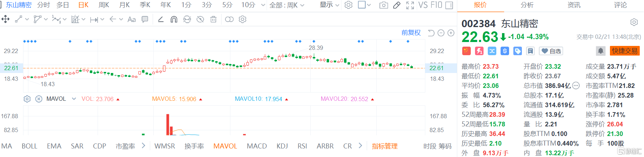The width and height of the screenshot is (644, 157).
Task: Open the 评论 comments tab
Action: (x=621, y=5)
